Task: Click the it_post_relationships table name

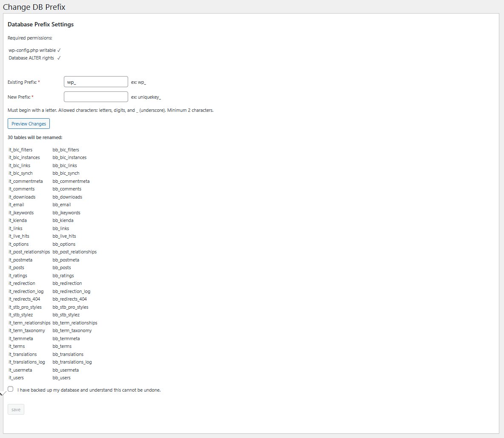Action: coord(29,252)
